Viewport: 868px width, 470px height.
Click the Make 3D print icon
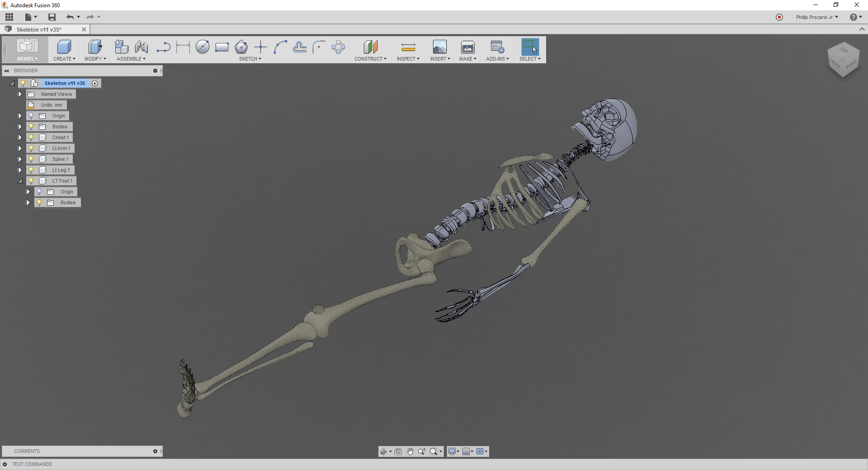coord(468,47)
